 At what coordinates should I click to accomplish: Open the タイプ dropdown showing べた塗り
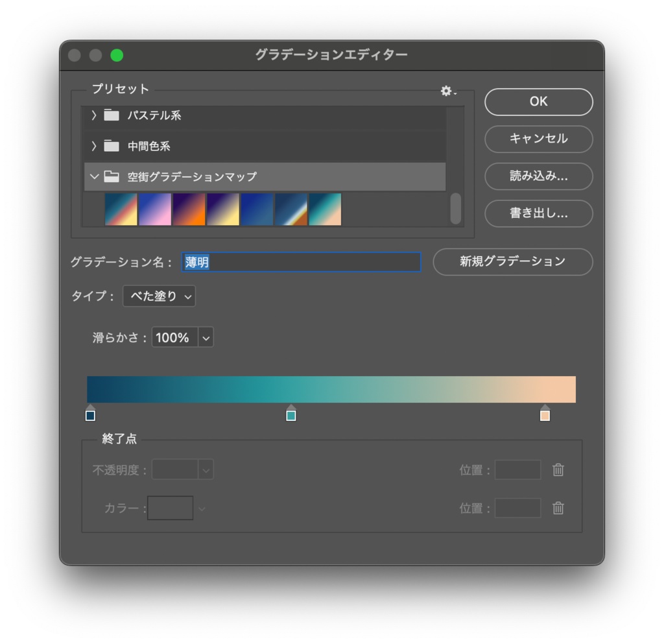click(x=160, y=296)
